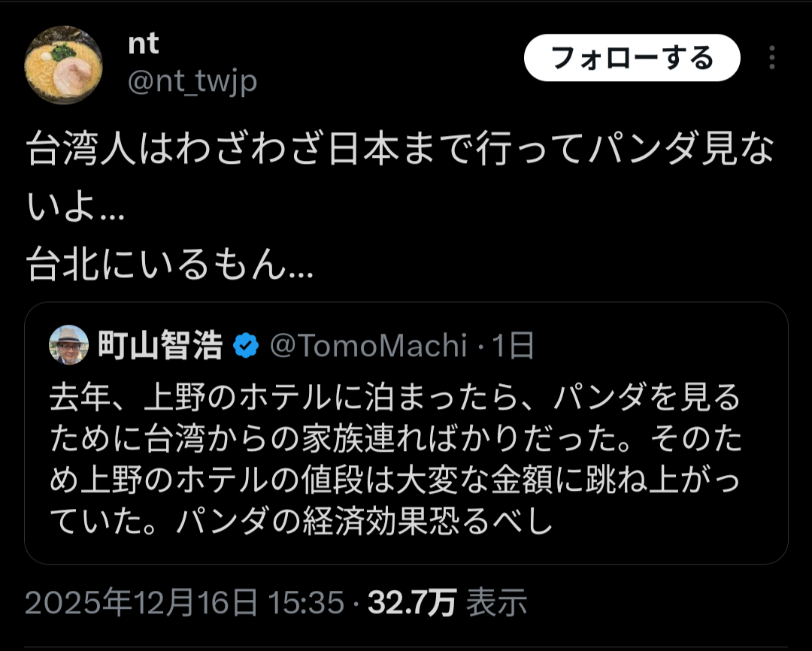812x651 pixels.
Task: Go to the @TomoMachi handle
Action: click(x=368, y=346)
